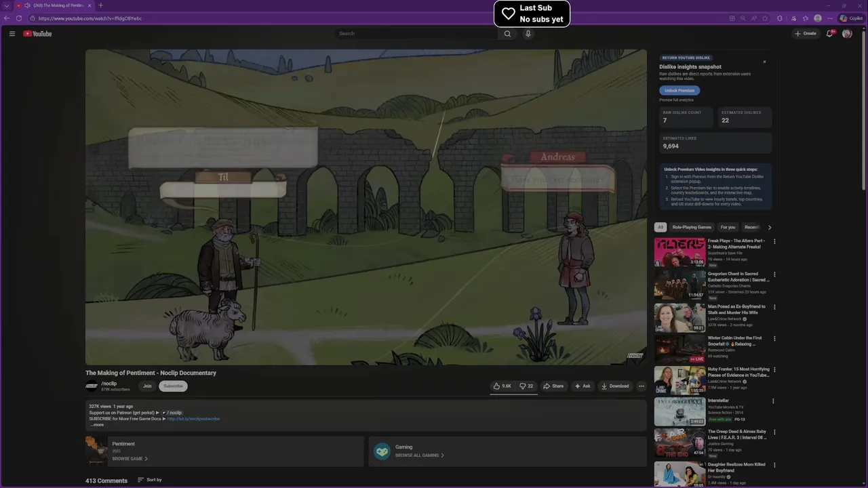
Task: Open the Create upload menu
Action: coord(806,33)
